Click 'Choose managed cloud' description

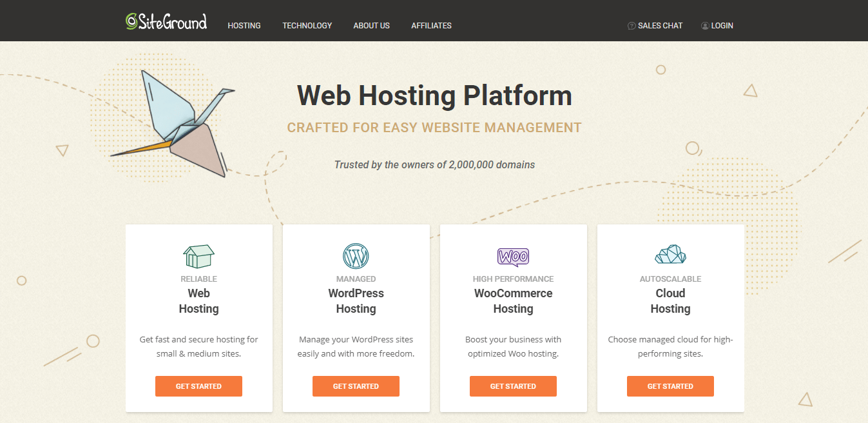click(x=670, y=346)
